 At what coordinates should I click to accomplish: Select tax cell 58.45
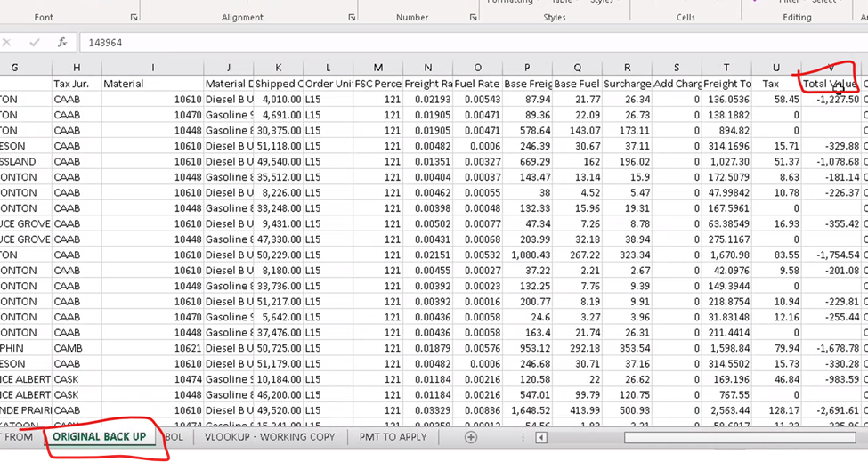tap(776, 100)
